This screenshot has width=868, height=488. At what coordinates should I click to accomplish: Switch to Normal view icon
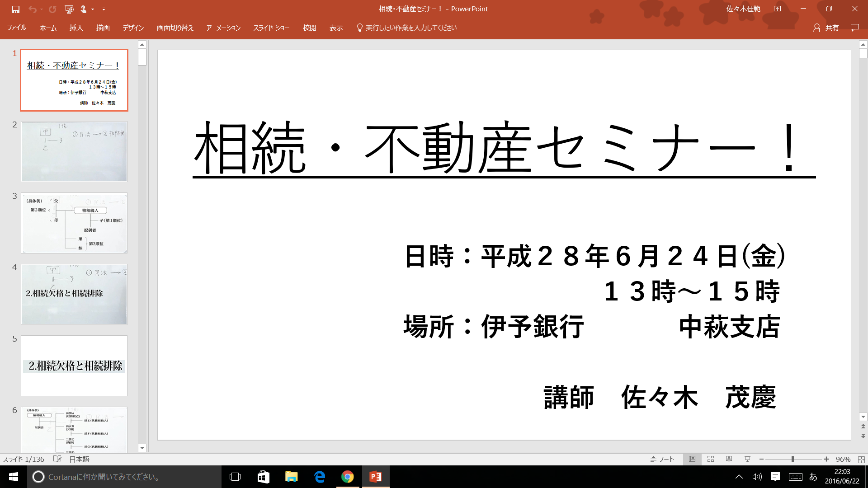tap(692, 459)
